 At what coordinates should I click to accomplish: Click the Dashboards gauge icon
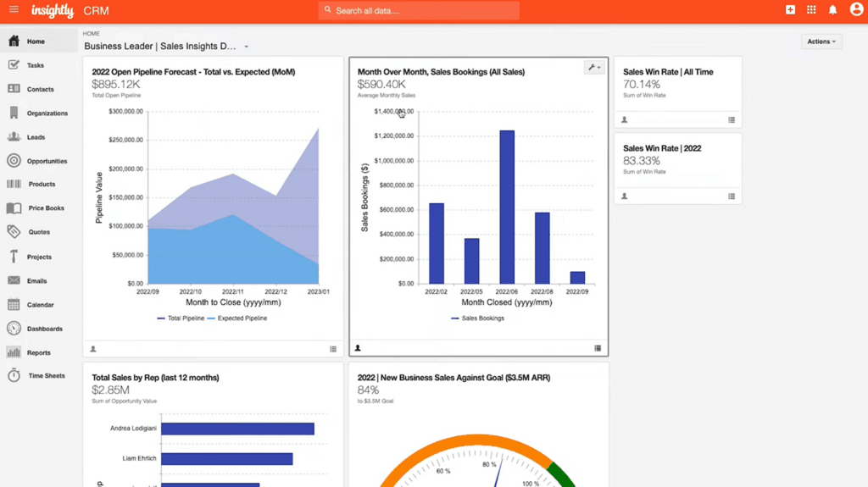14,328
